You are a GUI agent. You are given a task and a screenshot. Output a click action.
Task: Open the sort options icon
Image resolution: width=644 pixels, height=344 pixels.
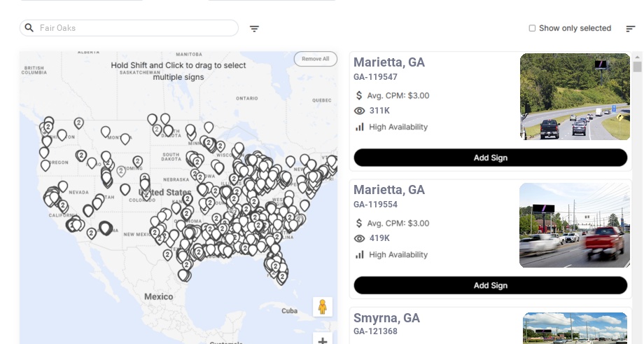click(631, 29)
